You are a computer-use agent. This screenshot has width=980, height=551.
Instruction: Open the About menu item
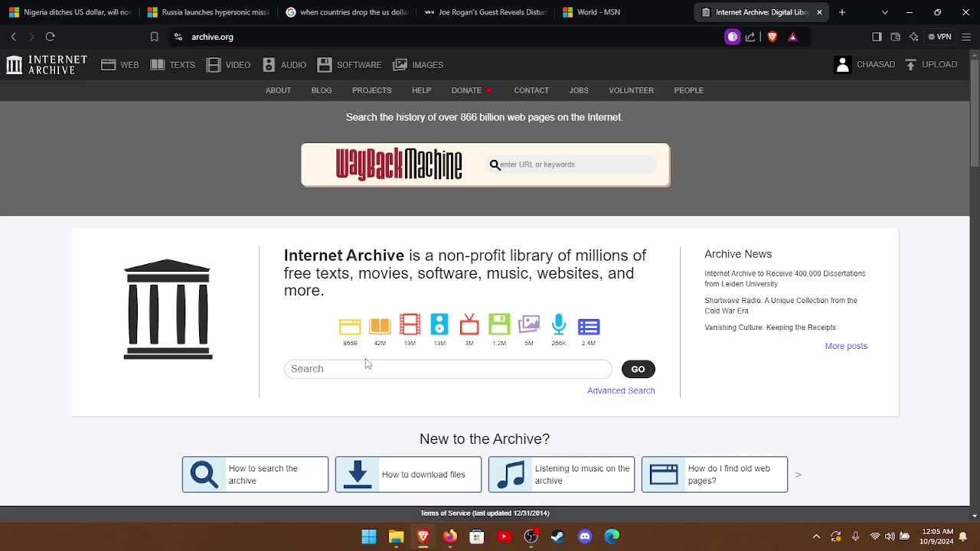[x=278, y=90]
